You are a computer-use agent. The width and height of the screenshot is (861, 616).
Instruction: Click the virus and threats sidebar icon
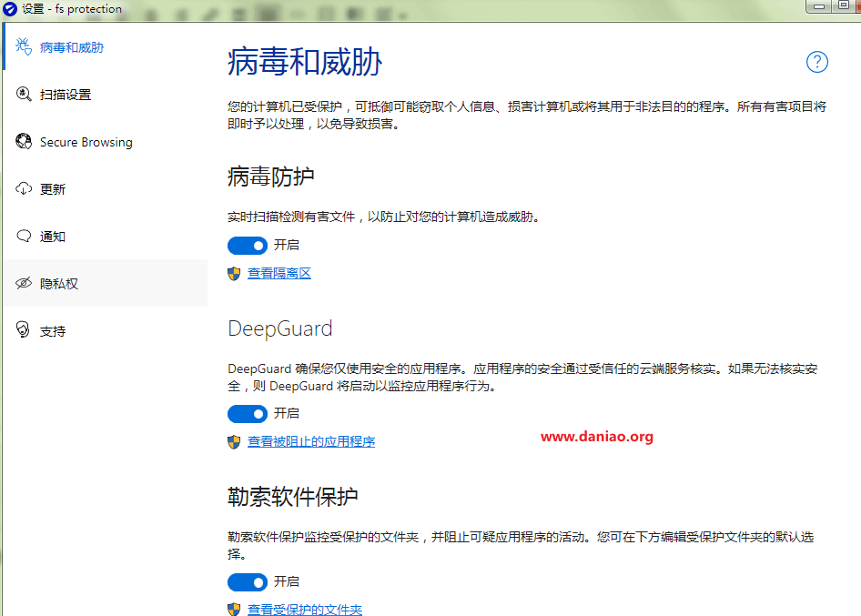tap(24, 46)
